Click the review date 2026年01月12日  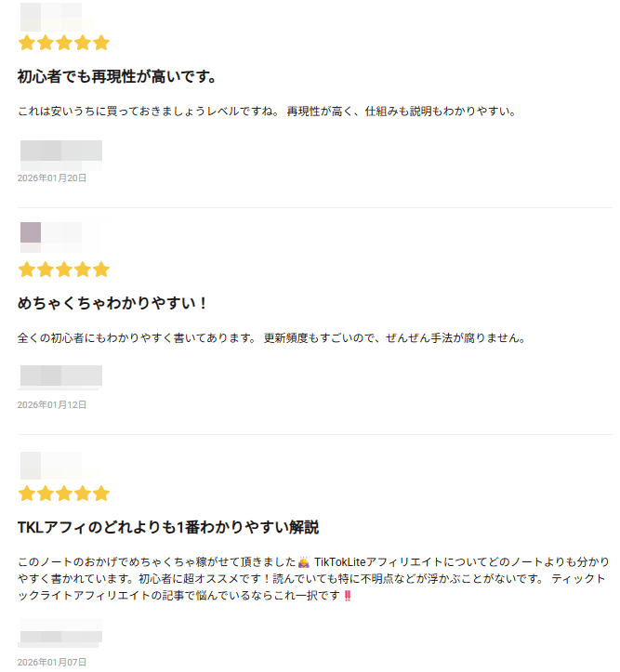point(52,404)
